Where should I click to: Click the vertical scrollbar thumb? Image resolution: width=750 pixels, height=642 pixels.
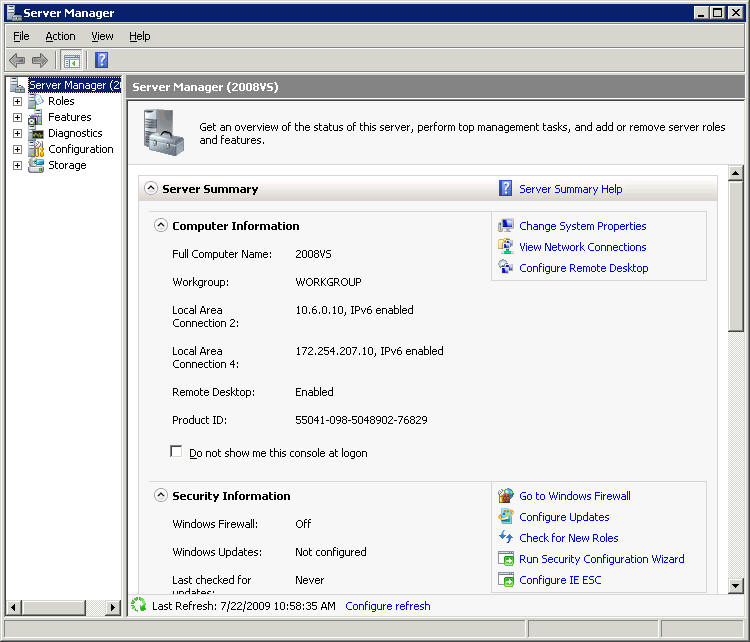click(x=735, y=256)
